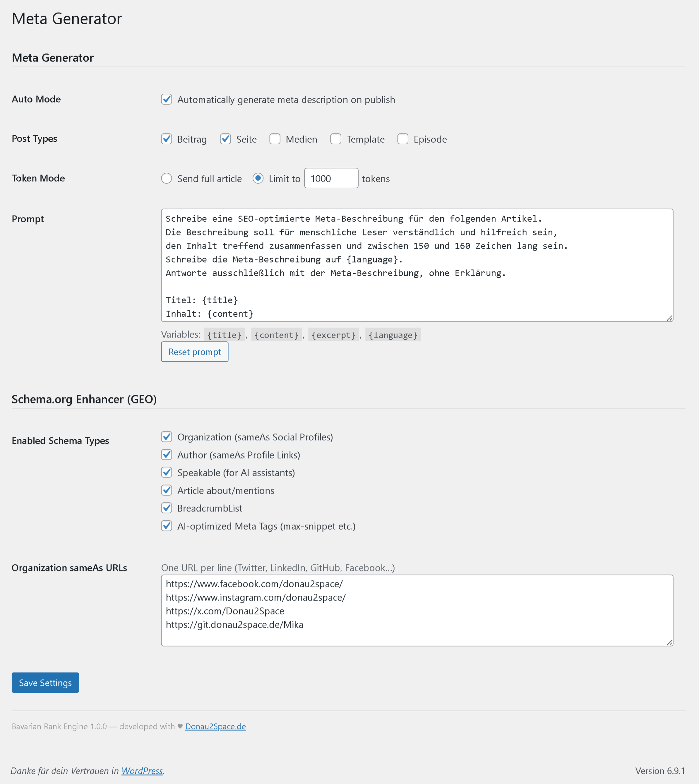Disable the Organization sameAs schema type
Screen dimensions: 699x784
click(x=166, y=437)
